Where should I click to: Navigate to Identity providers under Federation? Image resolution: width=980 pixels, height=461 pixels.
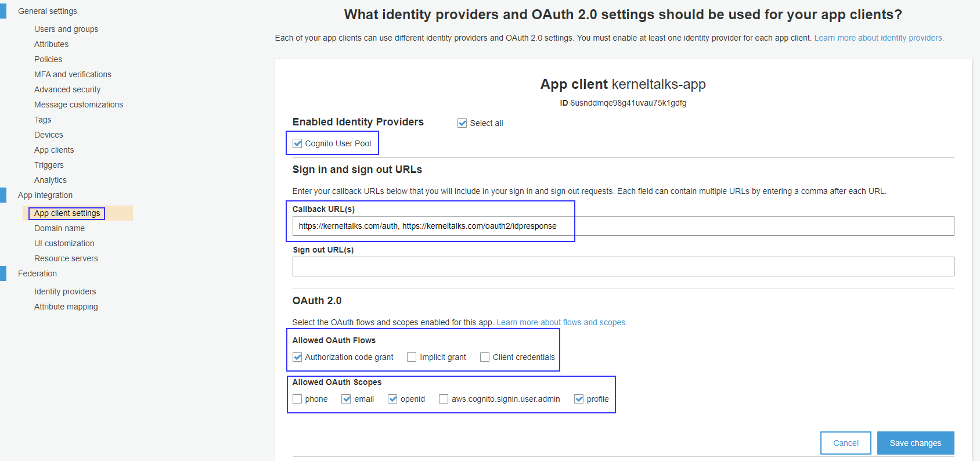(x=65, y=291)
